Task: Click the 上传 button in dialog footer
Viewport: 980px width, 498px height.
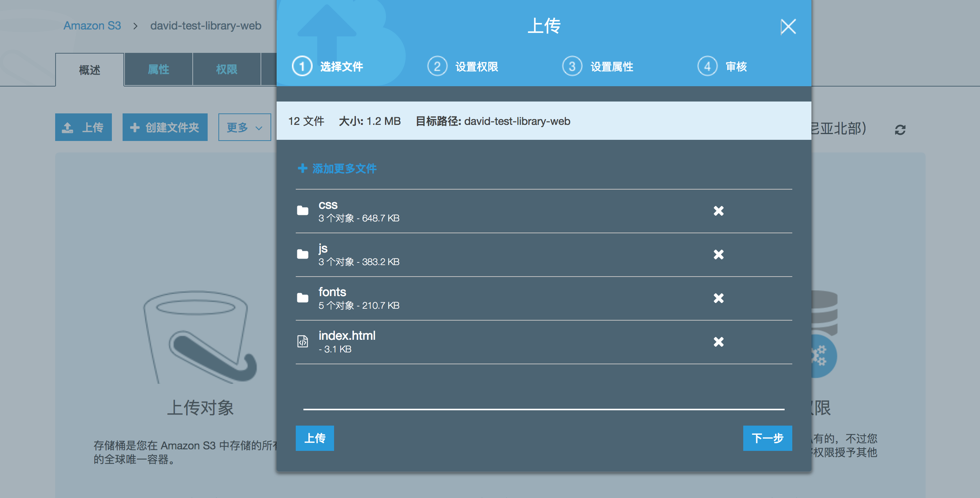Action: coord(315,438)
